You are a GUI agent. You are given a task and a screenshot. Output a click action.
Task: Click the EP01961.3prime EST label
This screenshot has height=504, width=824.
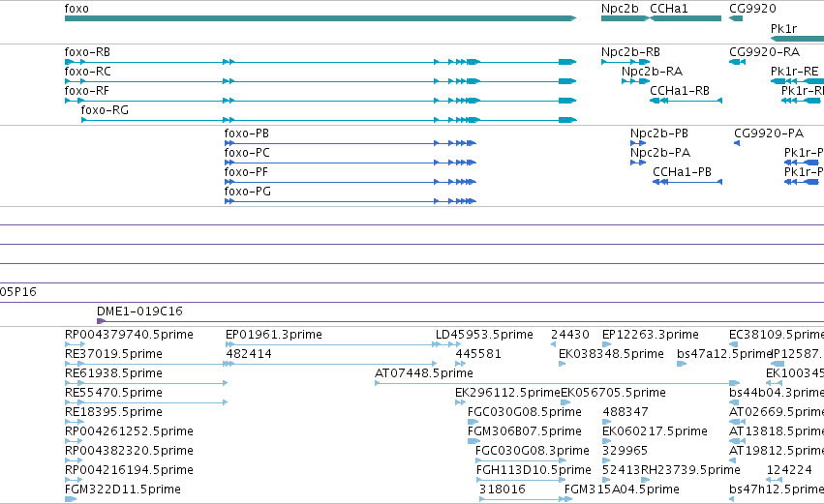(274, 335)
